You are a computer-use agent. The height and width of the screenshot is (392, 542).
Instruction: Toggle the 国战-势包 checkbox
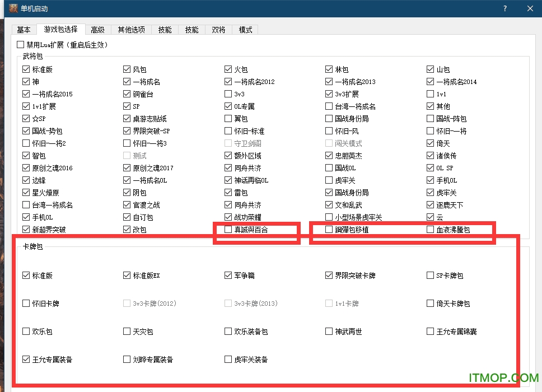[26, 131]
